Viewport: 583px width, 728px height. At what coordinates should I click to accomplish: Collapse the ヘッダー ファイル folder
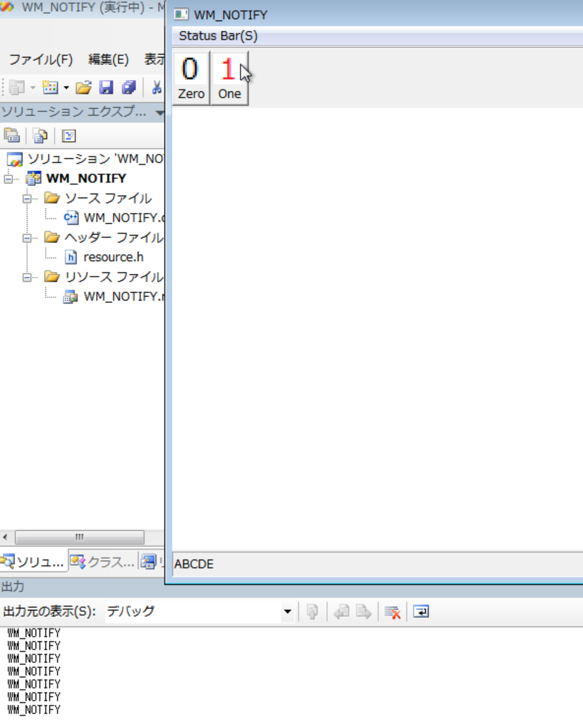point(27,238)
